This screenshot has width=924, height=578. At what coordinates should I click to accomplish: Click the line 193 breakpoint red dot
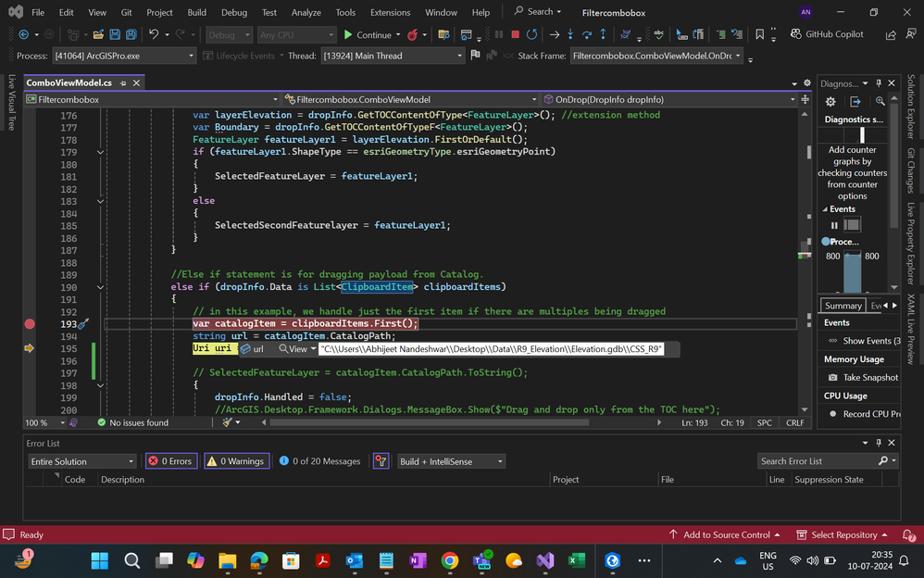[x=30, y=324]
